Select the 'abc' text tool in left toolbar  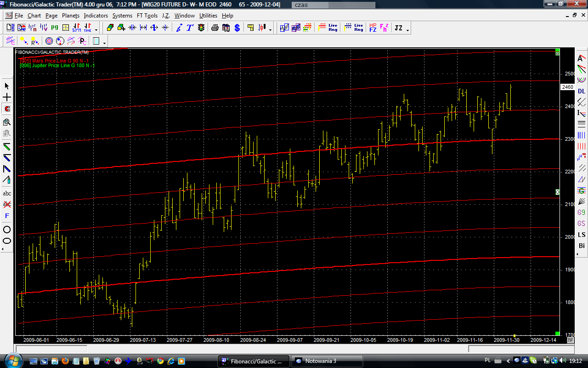pyautogui.click(x=7, y=193)
